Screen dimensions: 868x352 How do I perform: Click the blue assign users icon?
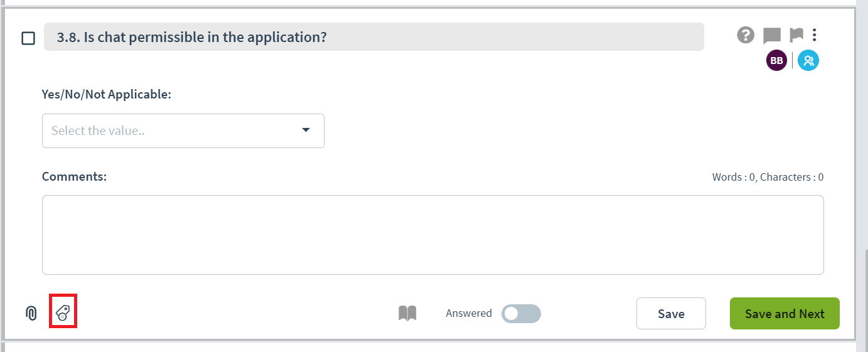click(x=808, y=60)
